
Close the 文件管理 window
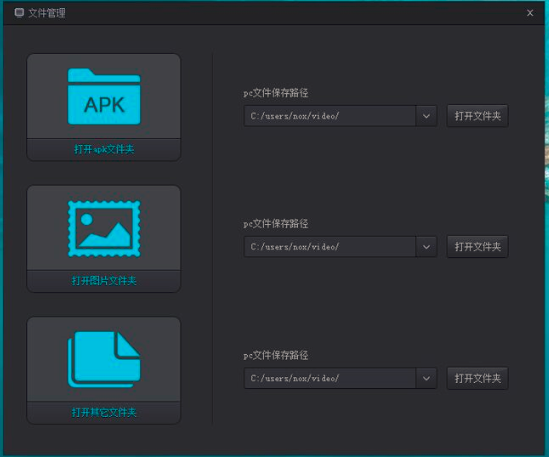pos(530,13)
